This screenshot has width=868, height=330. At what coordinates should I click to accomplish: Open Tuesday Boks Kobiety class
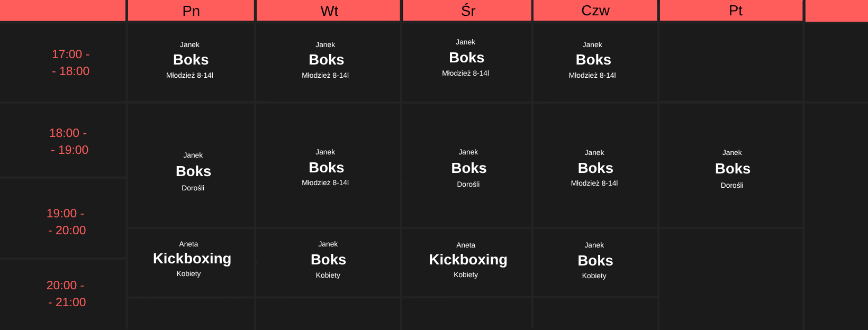pos(328,262)
